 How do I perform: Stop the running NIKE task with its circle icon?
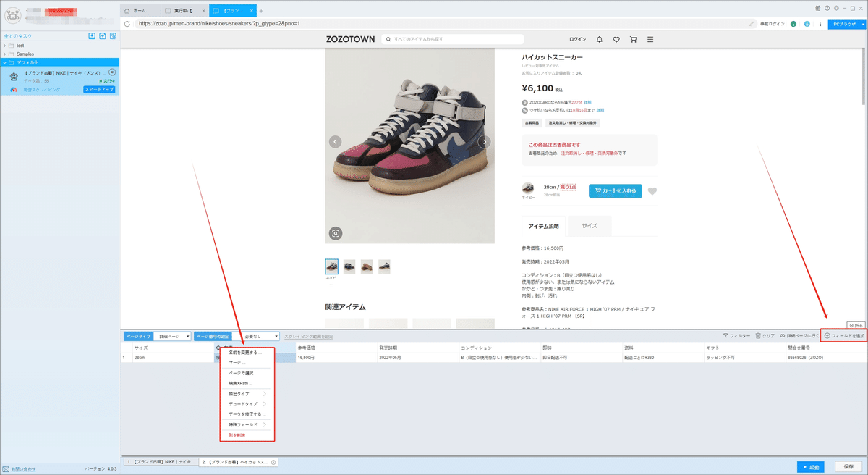112,72
